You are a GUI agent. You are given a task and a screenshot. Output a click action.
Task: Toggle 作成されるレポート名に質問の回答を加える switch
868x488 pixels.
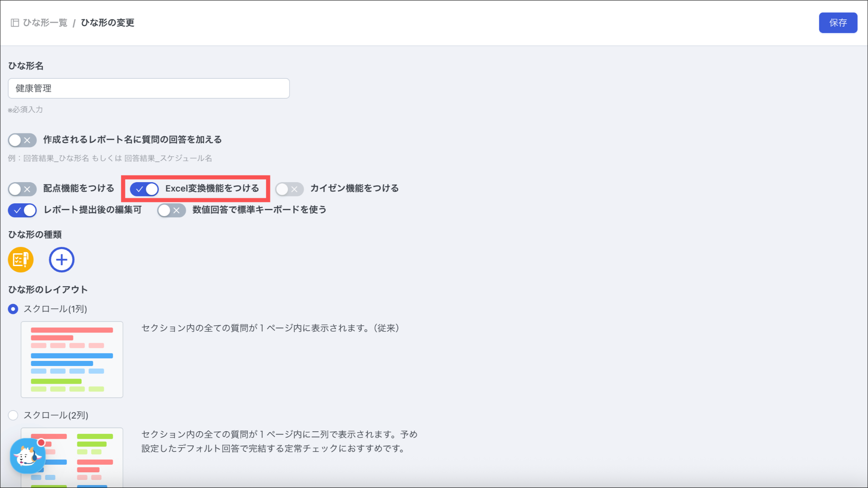click(22, 140)
